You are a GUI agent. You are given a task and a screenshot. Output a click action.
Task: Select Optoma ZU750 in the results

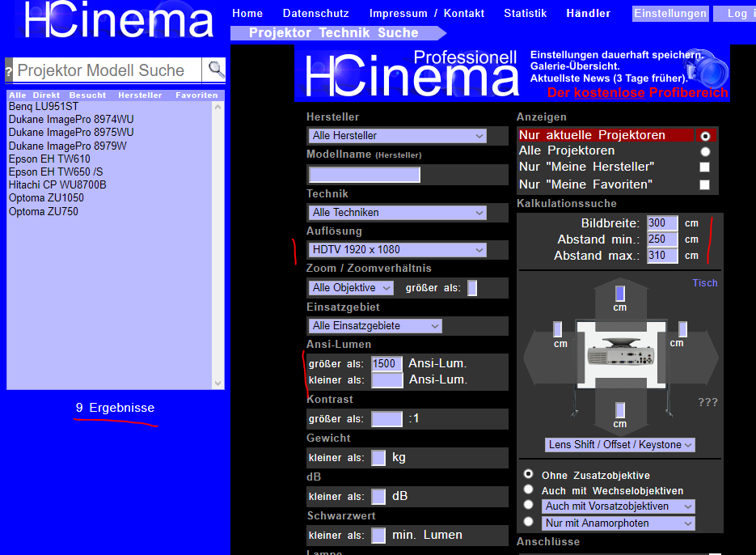44,212
